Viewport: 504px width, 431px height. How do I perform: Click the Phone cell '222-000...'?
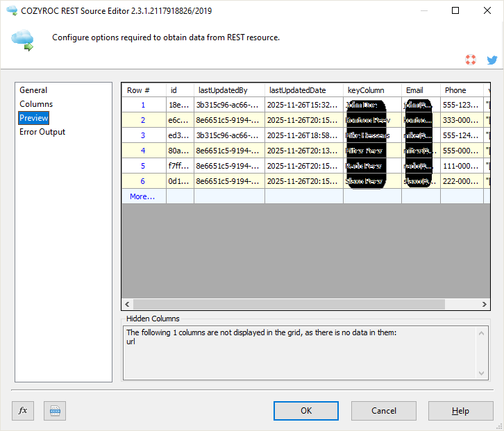(462, 181)
